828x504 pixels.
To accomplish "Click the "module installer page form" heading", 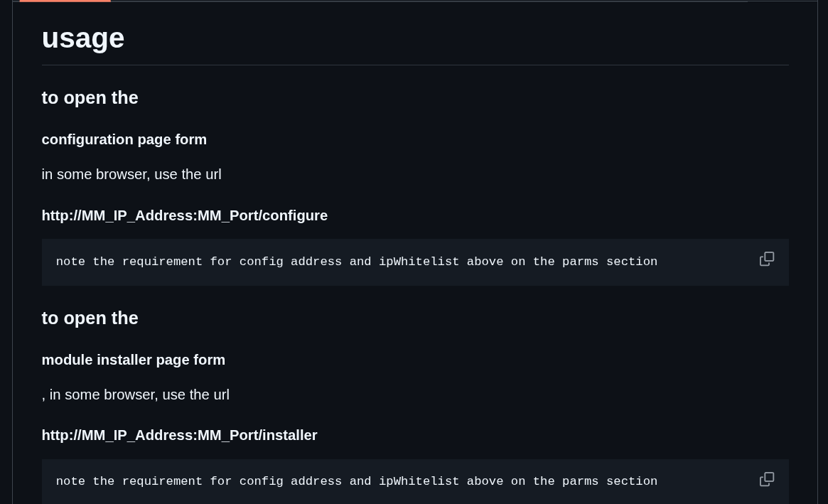I will [x=134, y=360].
